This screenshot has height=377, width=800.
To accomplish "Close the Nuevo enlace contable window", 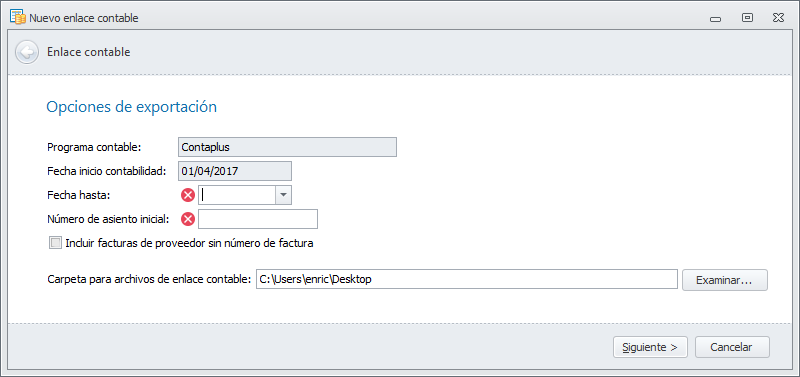I will [778, 18].
